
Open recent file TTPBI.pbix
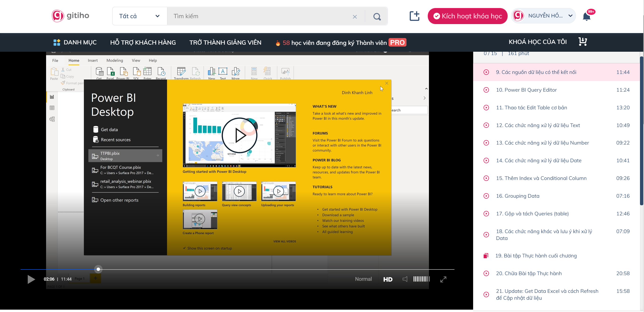pos(125,156)
